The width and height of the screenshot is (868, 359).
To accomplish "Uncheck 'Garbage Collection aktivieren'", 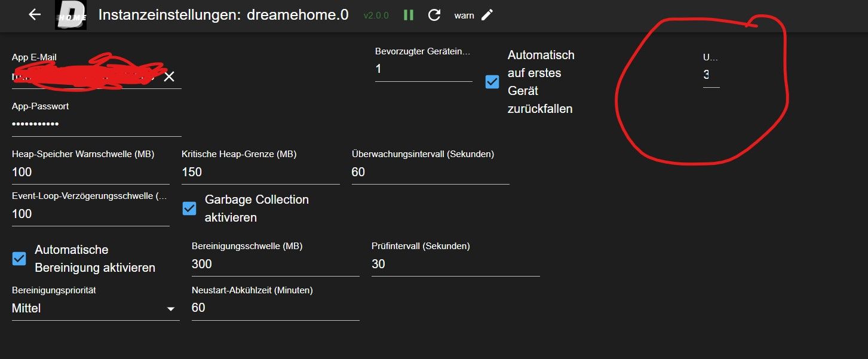I will pyautogui.click(x=189, y=208).
